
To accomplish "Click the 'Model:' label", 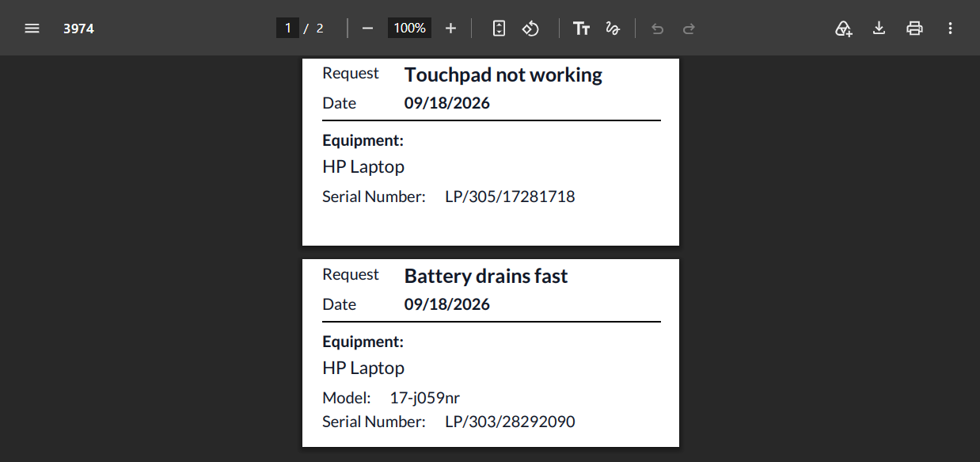I will tap(347, 398).
